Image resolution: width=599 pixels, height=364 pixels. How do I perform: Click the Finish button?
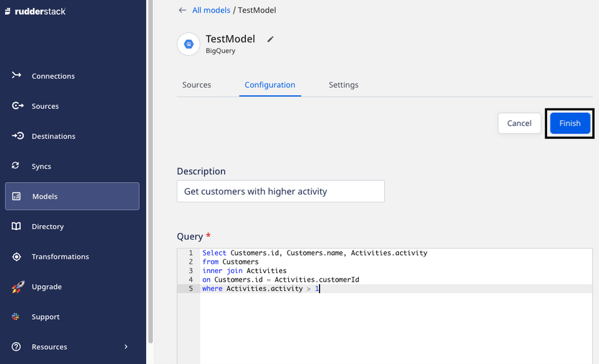[x=569, y=123]
